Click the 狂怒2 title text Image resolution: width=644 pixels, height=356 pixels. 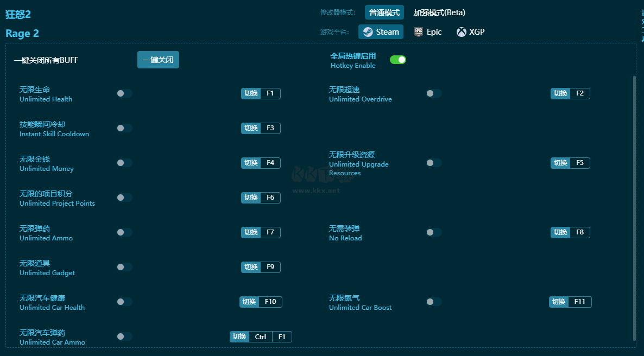18,14
